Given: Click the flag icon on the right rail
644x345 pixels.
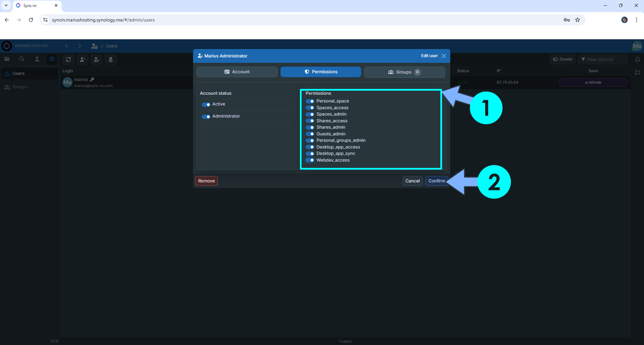Looking at the screenshot, I should click(638, 73).
